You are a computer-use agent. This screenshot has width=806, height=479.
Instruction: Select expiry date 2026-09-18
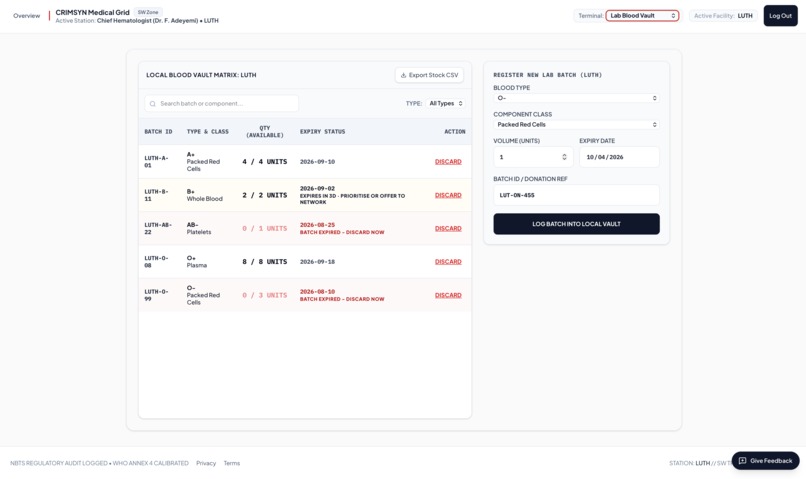pyautogui.click(x=317, y=262)
